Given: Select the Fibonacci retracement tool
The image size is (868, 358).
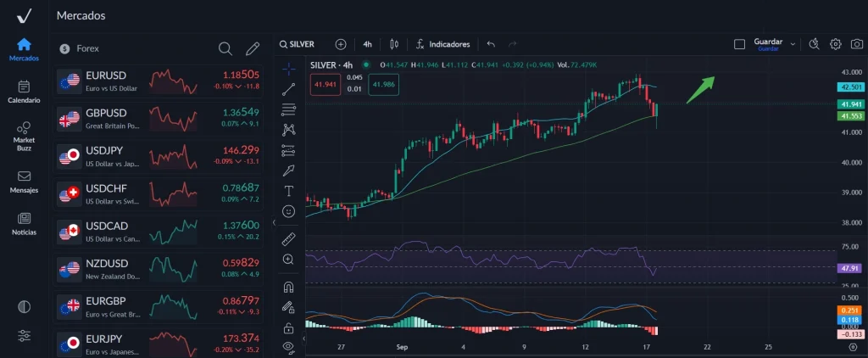Looking at the screenshot, I should [x=288, y=109].
